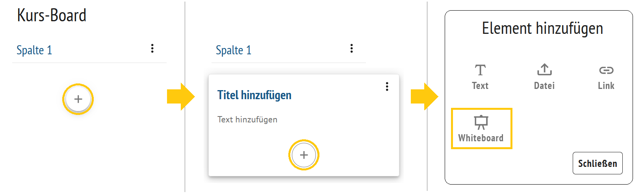
Task: Click the Link label text
Action: coord(606,86)
